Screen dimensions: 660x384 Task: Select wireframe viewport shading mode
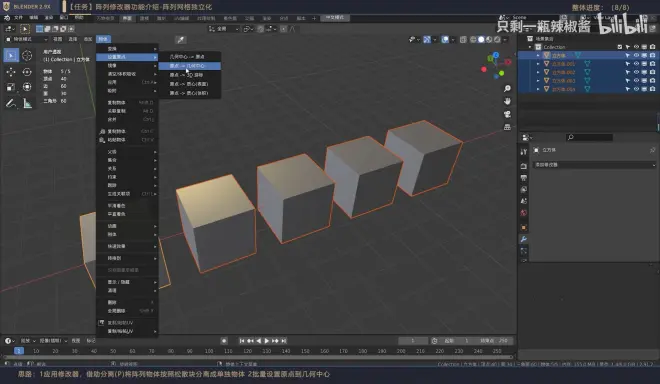pos(473,40)
